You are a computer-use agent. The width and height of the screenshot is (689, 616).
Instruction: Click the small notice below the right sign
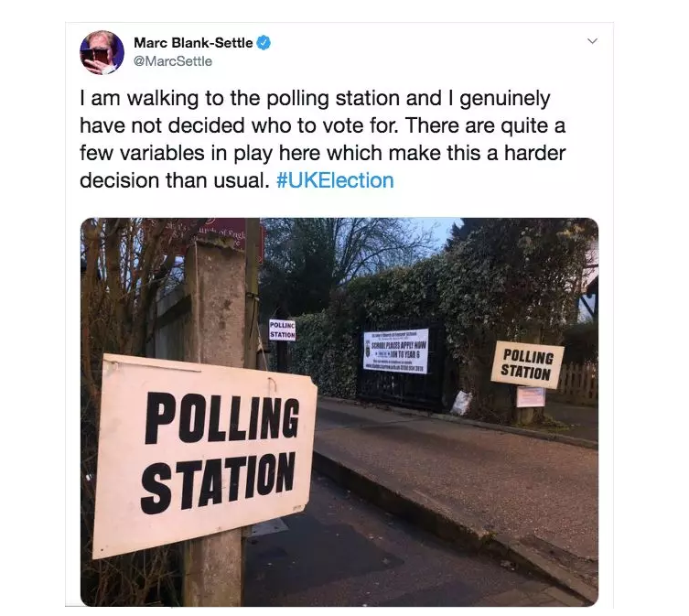pyautogui.click(x=530, y=396)
